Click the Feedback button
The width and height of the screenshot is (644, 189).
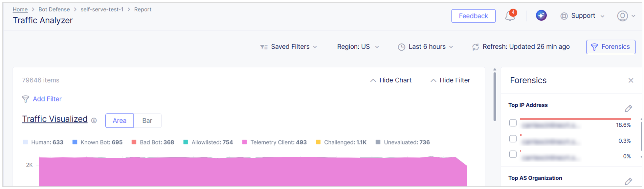(473, 16)
